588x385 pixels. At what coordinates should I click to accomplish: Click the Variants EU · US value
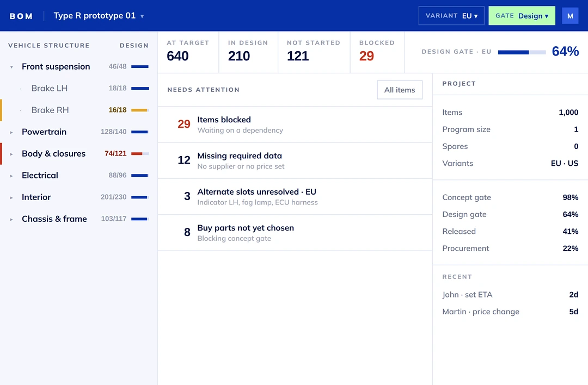pos(565,163)
